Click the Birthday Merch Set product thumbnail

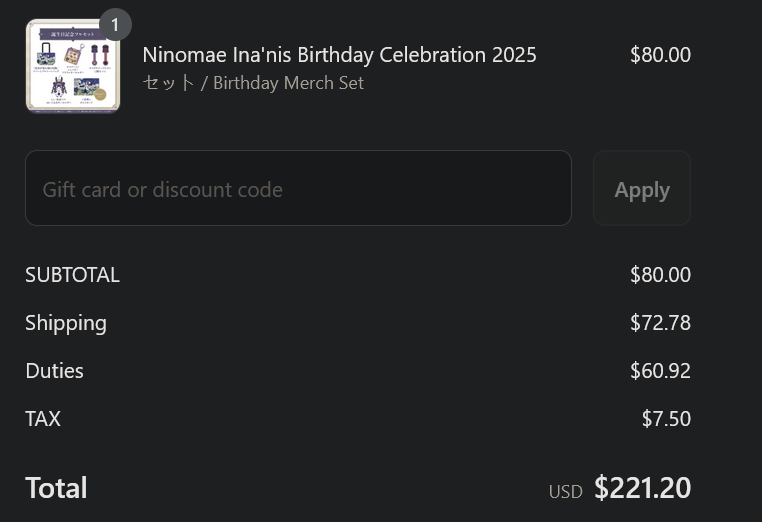[x=73, y=66]
